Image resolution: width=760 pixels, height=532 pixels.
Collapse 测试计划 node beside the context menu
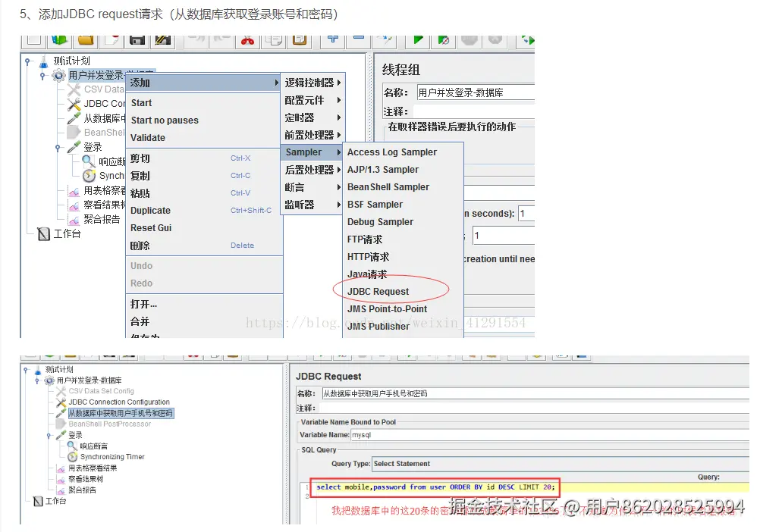click(28, 61)
